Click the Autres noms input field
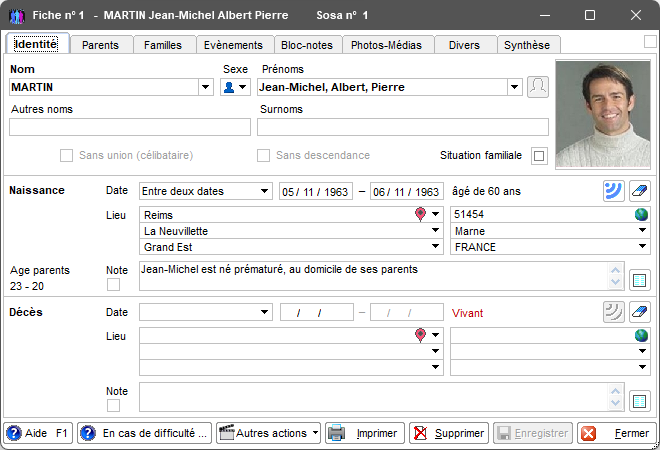Image resolution: width=660 pixels, height=450 pixels. click(130, 127)
